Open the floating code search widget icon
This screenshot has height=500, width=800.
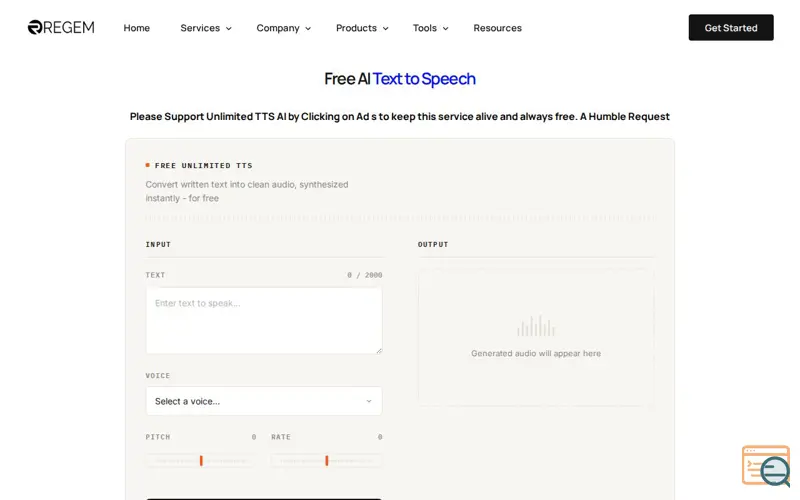[766, 465]
